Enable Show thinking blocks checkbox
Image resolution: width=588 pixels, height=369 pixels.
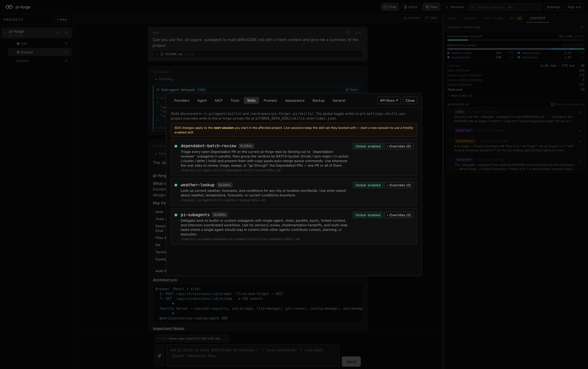(x=552, y=104)
